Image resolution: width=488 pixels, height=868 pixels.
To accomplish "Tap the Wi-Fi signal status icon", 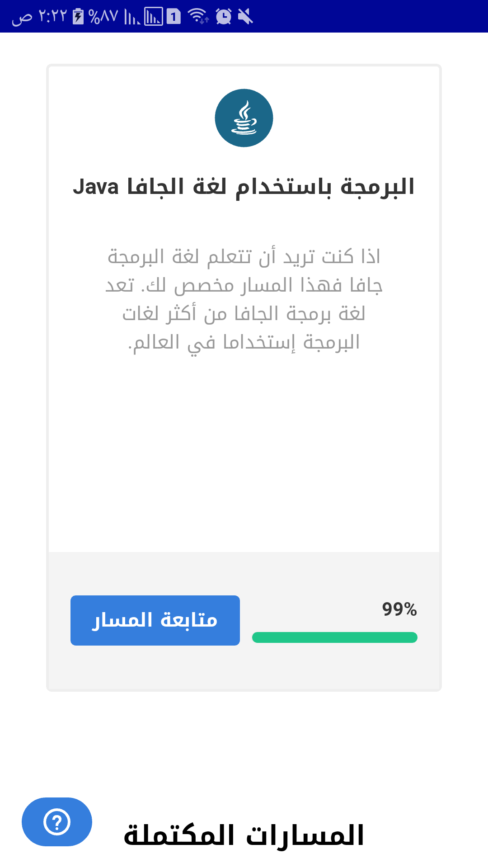I will coord(198,16).
